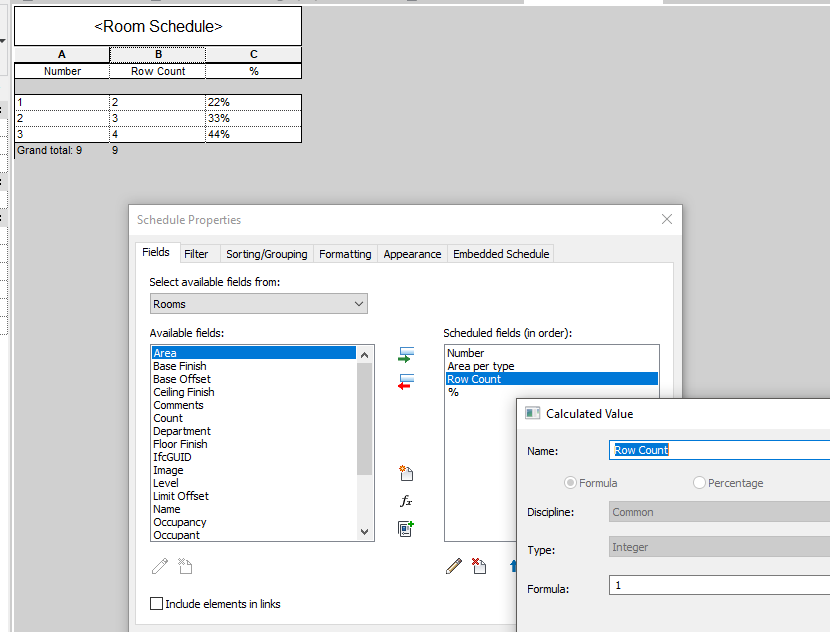
Task: Click the Name field containing Row Count
Action: pyautogui.click(x=719, y=450)
